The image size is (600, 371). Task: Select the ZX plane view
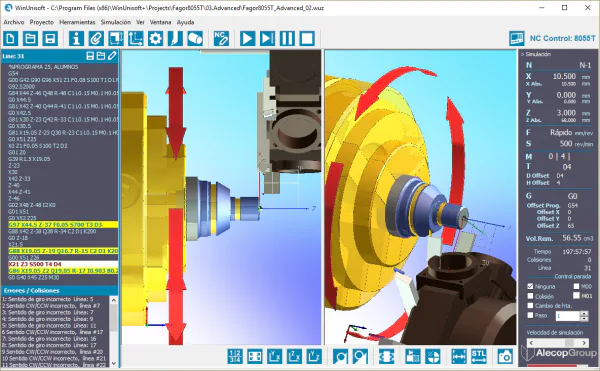[x=294, y=356]
